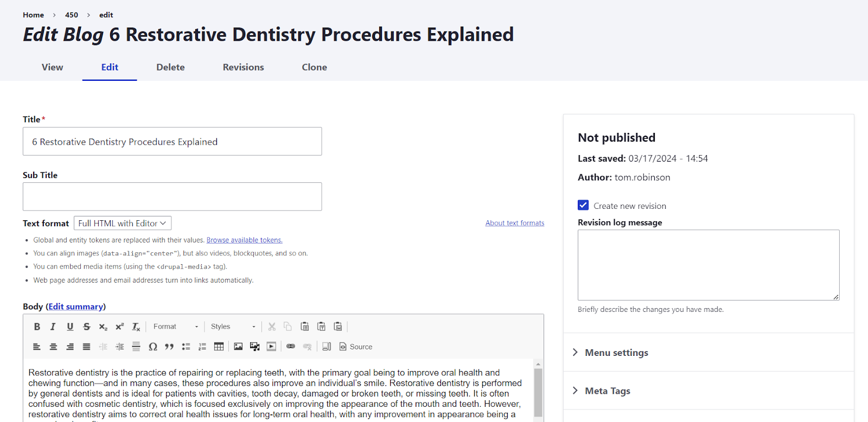
Task: Click into the Sub Title field
Action: (x=172, y=196)
